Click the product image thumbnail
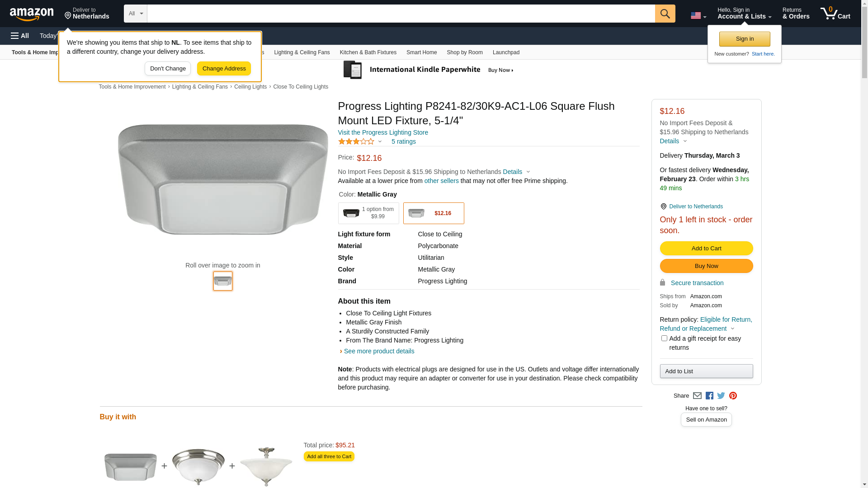Screen dimensions: 868x488 [x=222, y=281]
